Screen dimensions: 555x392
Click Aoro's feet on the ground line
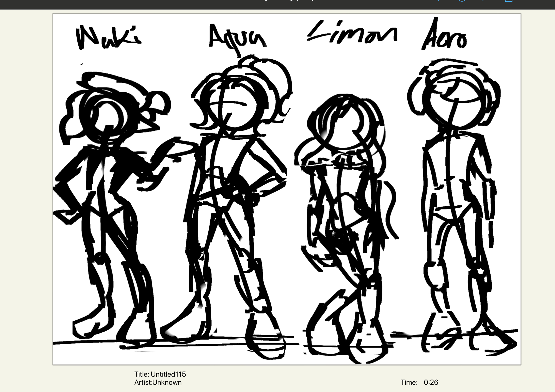(x=469, y=340)
